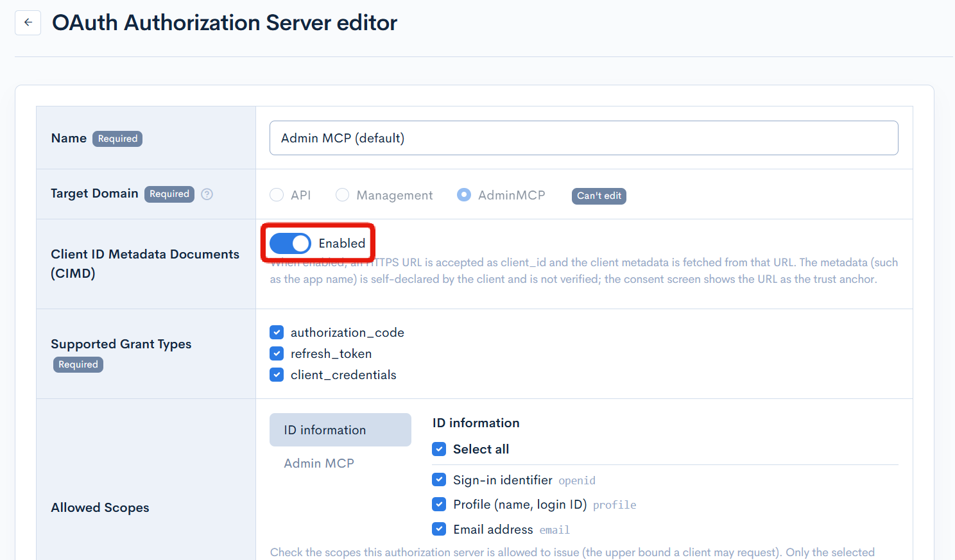Uncheck the refresh_token grant type
Image resolution: width=955 pixels, height=560 pixels.
click(x=277, y=353)
